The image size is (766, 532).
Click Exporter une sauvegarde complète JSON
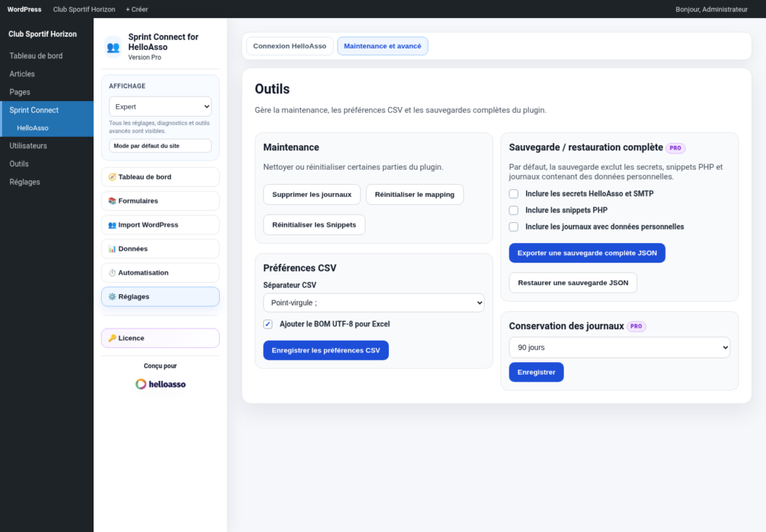point(587,253)
